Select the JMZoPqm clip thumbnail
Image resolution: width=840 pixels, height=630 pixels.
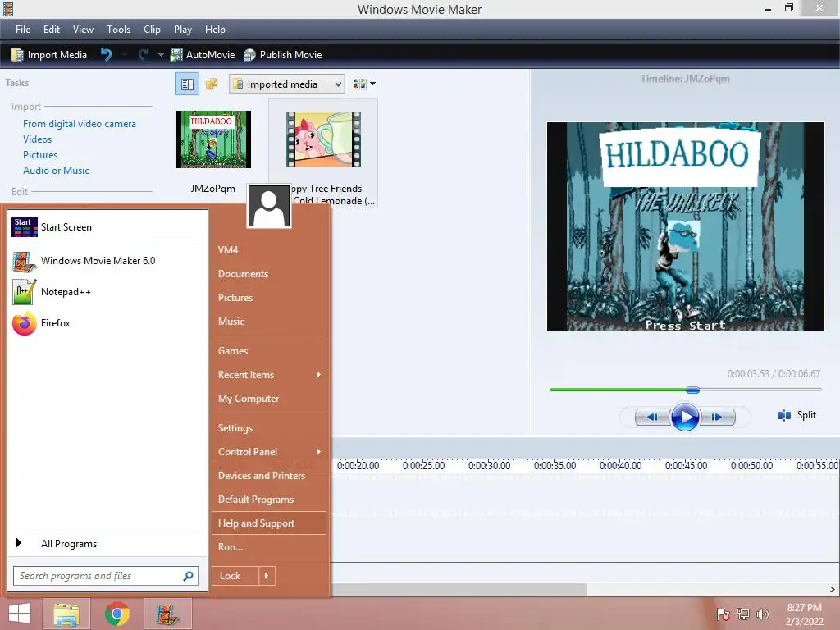click(x=213, y=139)
